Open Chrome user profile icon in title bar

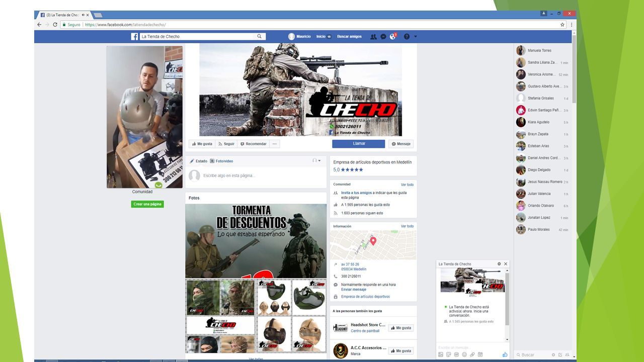point(544,13)
